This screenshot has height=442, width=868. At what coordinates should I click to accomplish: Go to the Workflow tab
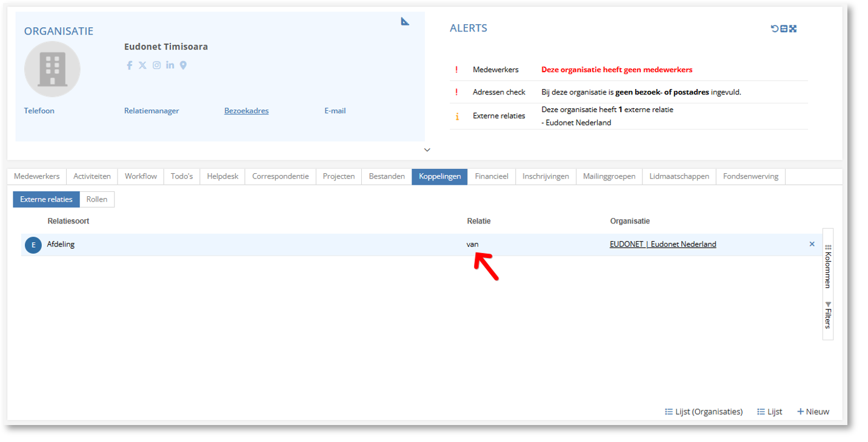(141, 176)
